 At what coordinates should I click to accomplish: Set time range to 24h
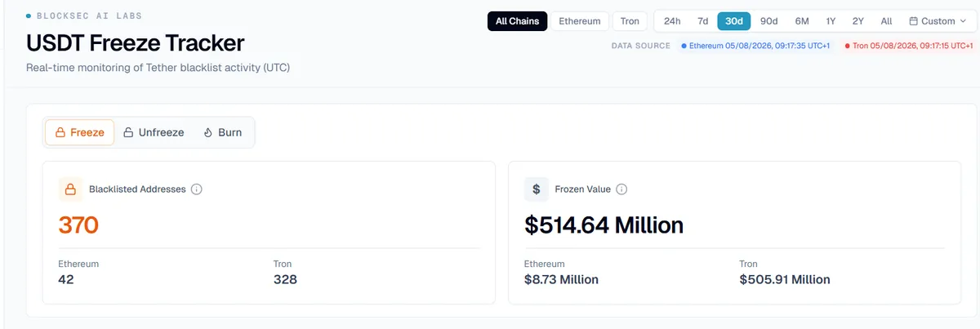[x=672, y=21]
